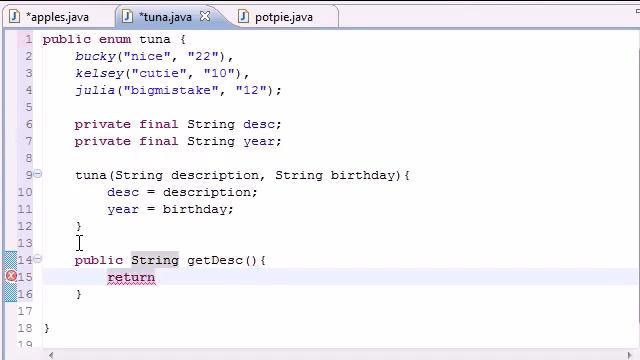Switch to the apples.java tab

point(58,17)
